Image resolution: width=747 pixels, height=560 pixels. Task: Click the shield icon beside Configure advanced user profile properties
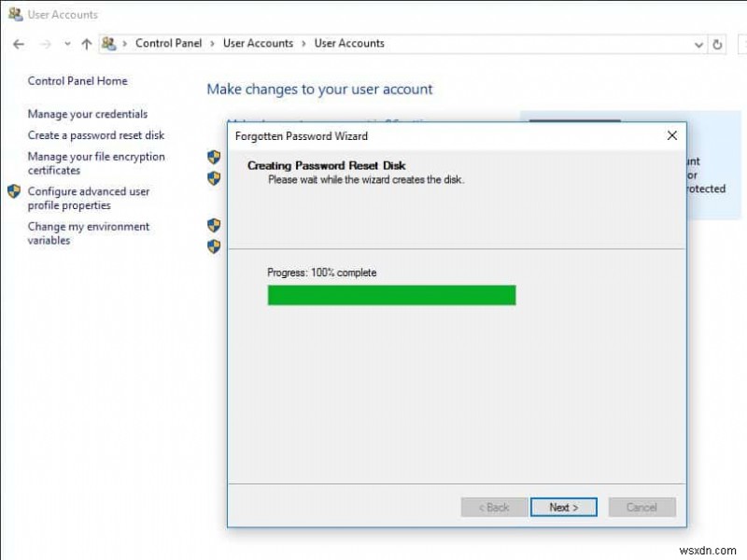click(13, 191)
